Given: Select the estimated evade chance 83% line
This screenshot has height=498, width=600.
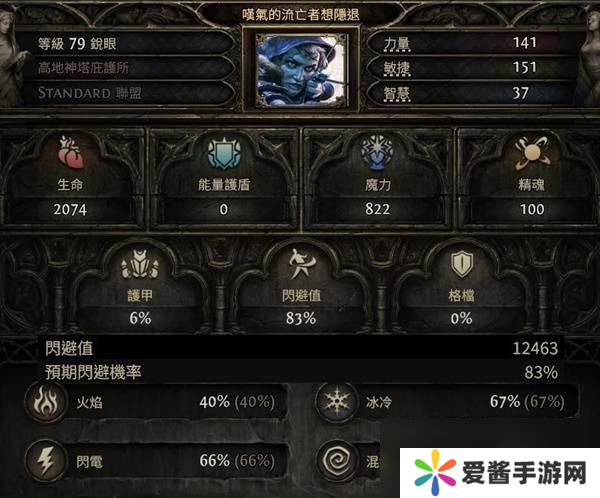Looking at the screenshot, I should pos(301,372).
